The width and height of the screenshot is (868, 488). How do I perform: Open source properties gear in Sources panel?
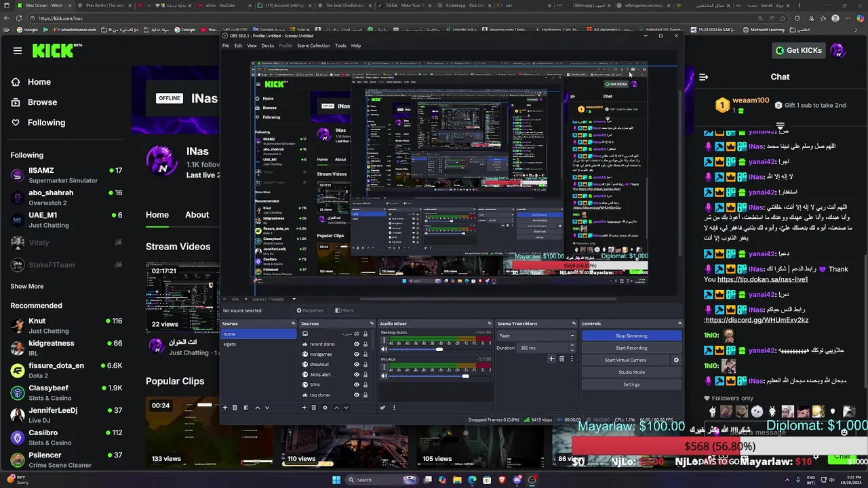point(325,407)
